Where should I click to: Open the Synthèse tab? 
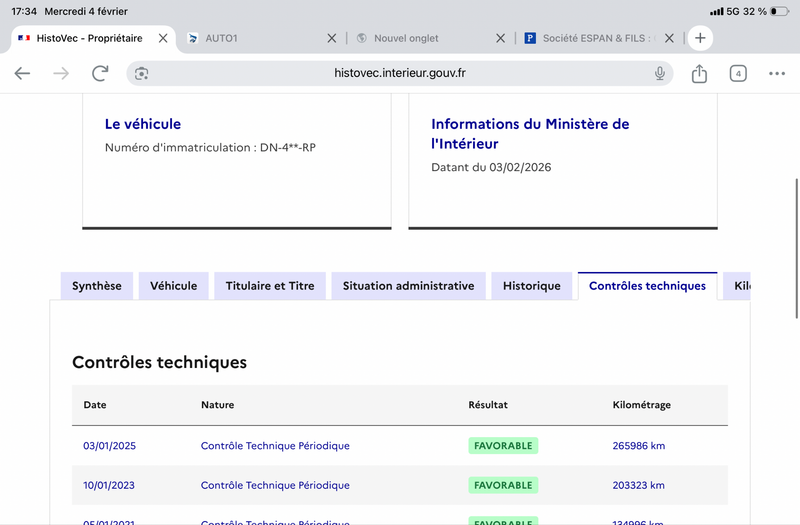[x=97, y=286]
